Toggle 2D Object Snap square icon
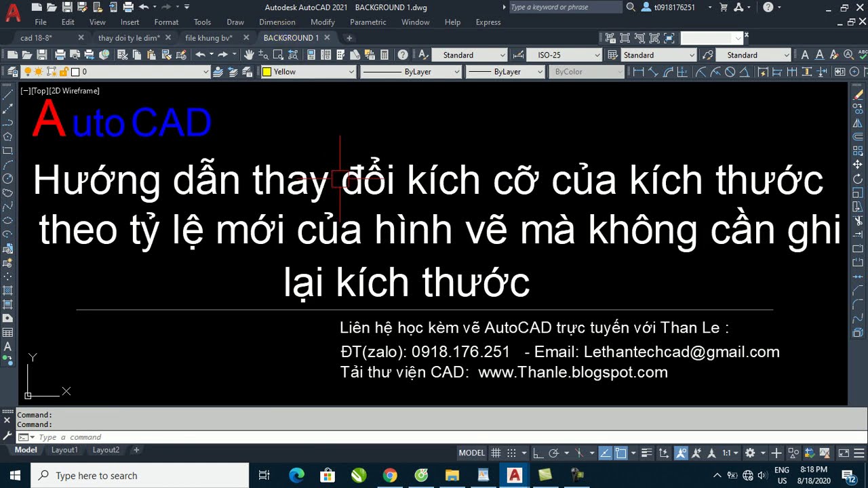868x488 pixels. pyautogui.click(x=620, y=453)
